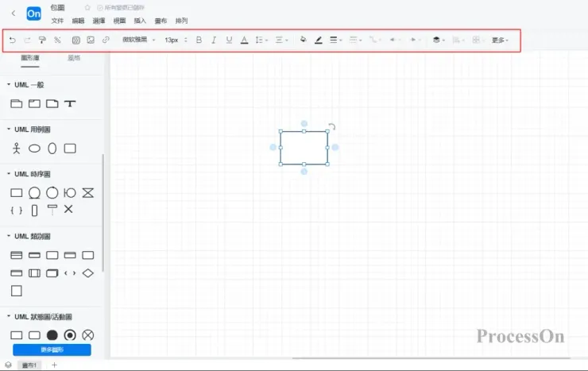Select the bullseye end state shape

tap(70, 335)
